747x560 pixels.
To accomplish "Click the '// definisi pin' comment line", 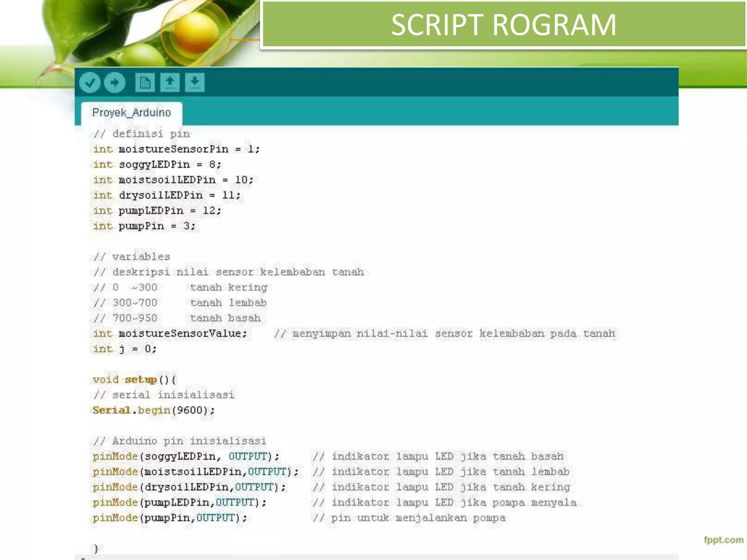I will [142, 134].
